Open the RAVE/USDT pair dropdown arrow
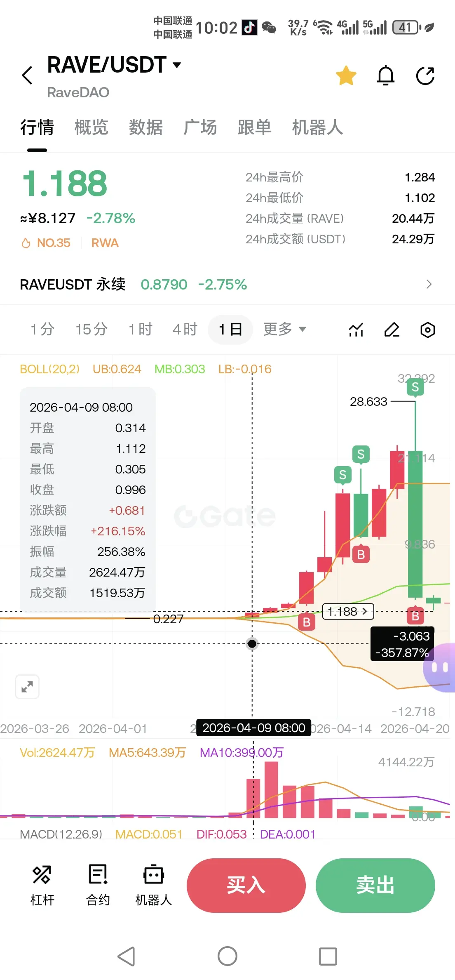 pyautogui.click(x=177, y=65)
